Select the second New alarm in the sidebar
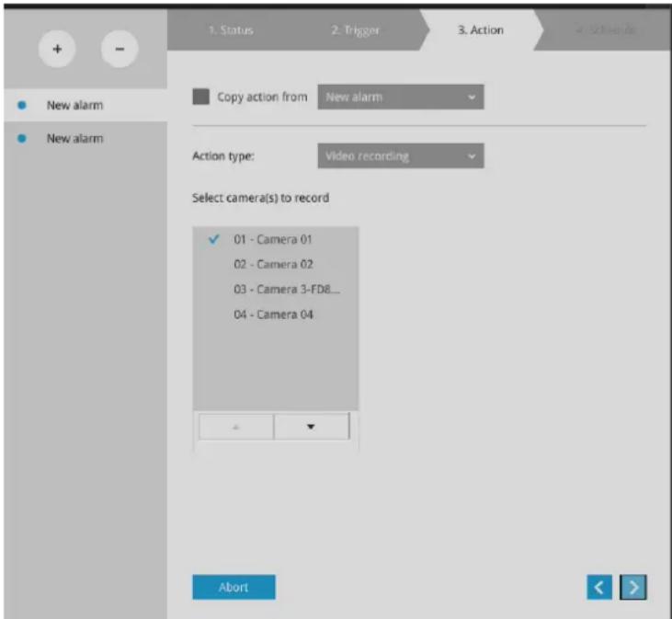This screenshot has height=619, width=672. point(85,139)
